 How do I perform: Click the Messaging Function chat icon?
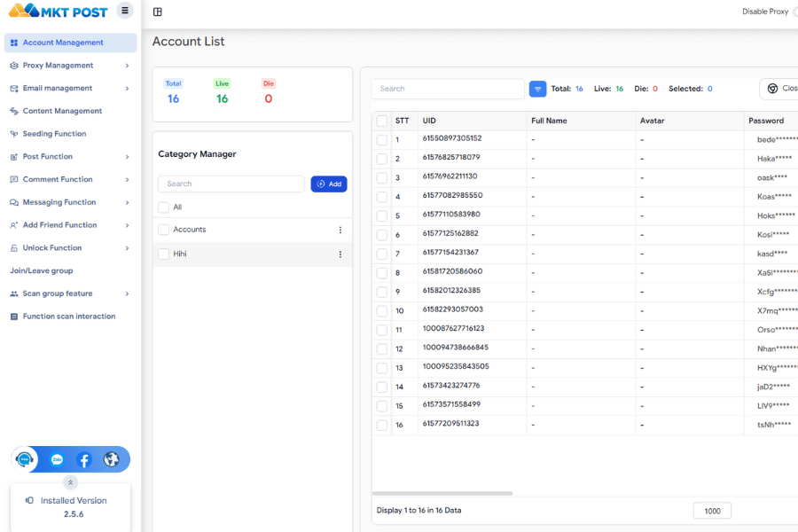pyautogui.click(x=14, y=202)
